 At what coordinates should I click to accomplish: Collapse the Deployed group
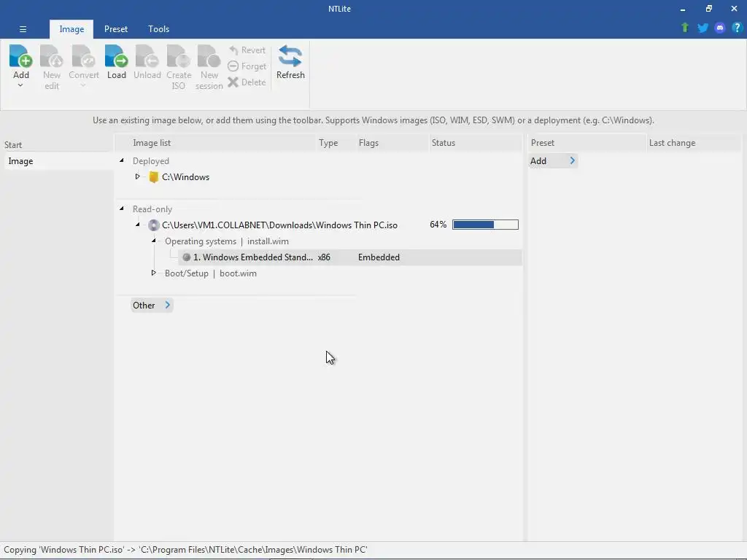coord(122,161)
